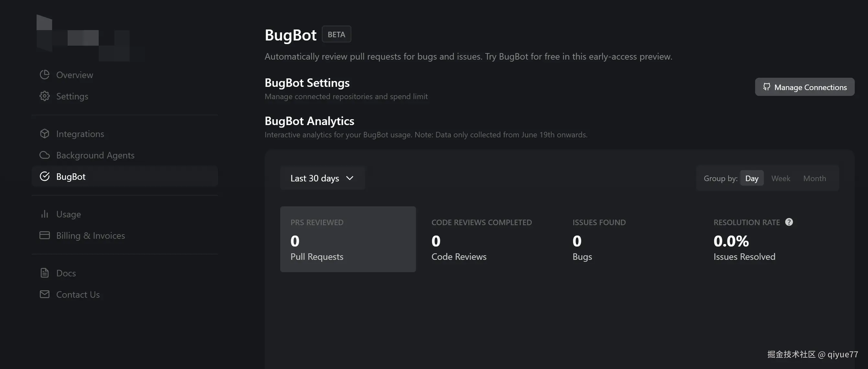The width and height of the screenshot is (868, 369).
Task: Open Billing & Invoices page
Action: click(x=90, y=236)
